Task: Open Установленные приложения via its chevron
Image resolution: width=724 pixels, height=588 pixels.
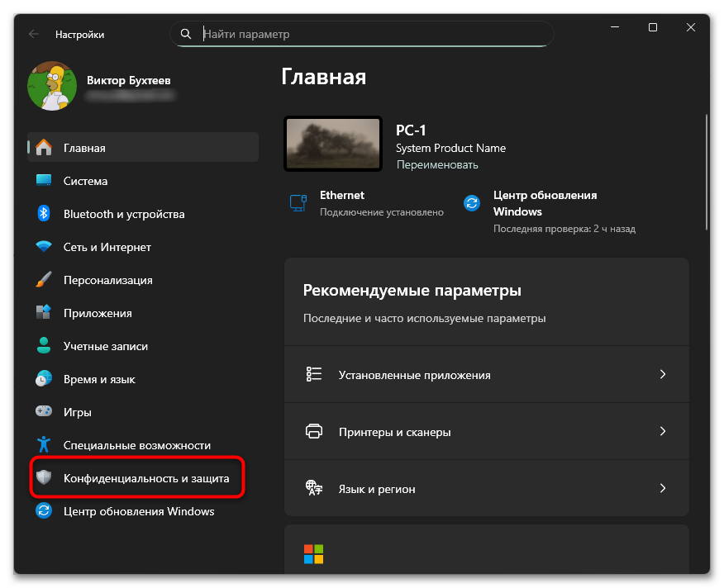Action: pyautogui.click(x=663, y=374)
